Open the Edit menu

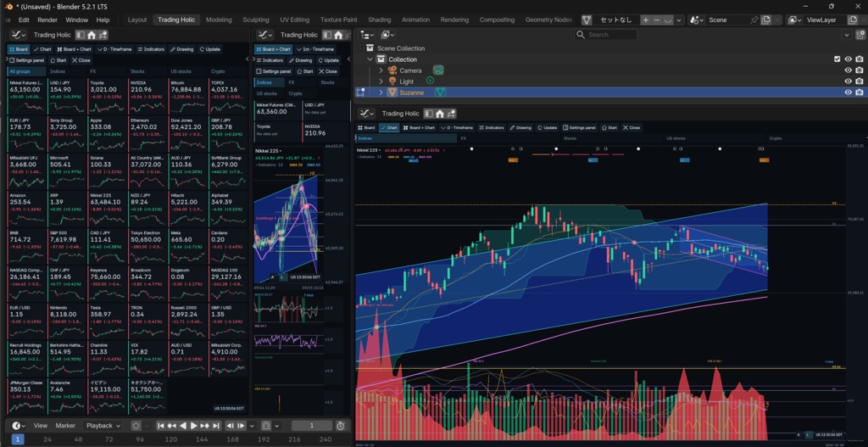click(24, 20)
